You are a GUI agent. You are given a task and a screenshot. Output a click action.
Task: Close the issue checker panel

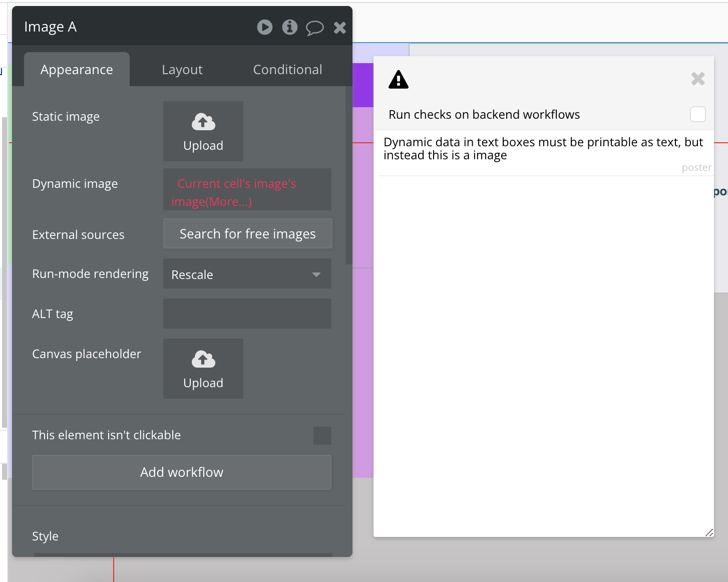[x=698, y=79]
